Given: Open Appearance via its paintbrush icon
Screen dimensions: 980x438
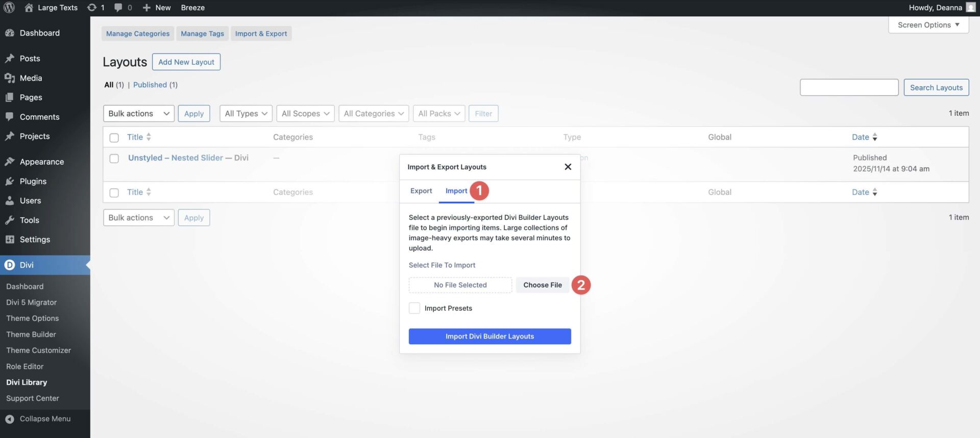Looking at the screenshot, I should pos(10,162).
